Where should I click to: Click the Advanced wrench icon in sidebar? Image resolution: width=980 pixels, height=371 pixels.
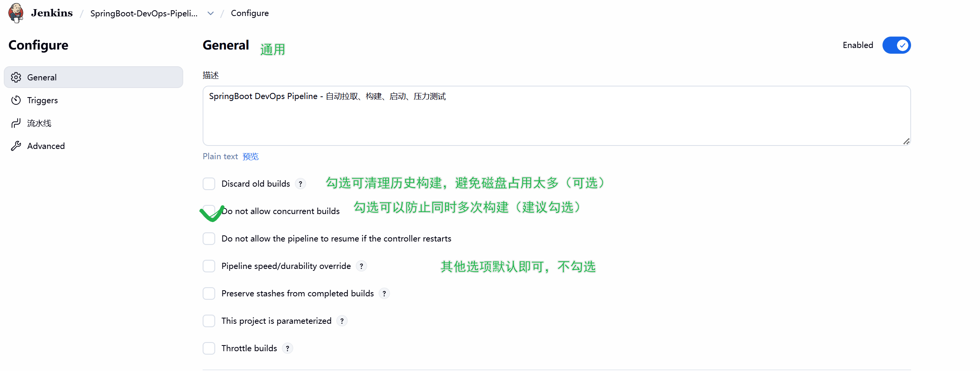[x=16, y=146]
